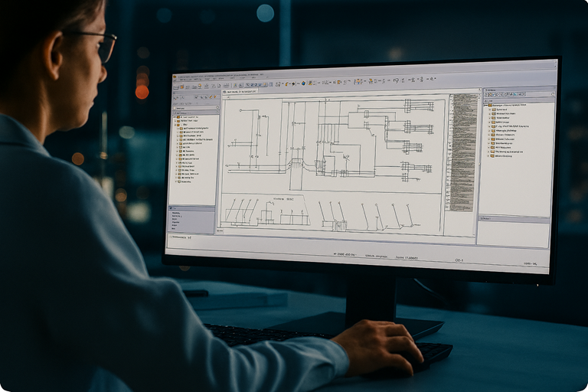This screenshot has width=588, height=392.
Task: Click the gray text list right of the schematic
Action: click(461, 152)
